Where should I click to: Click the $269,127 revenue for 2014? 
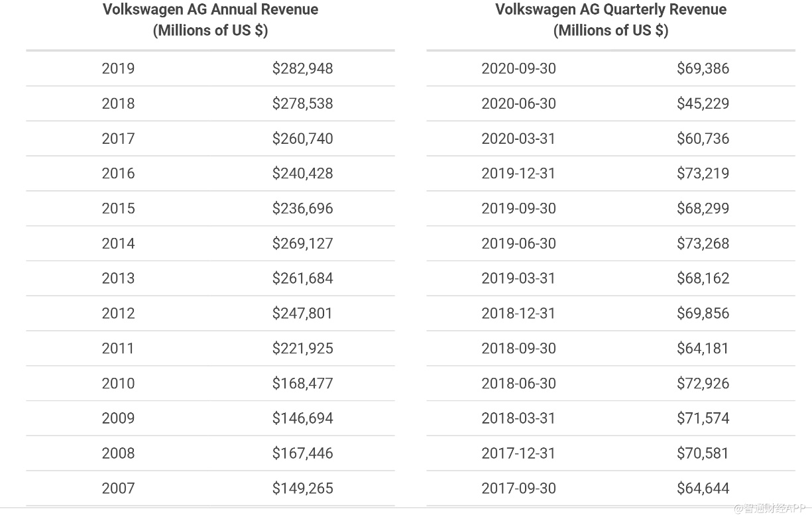[x=302, y=243]
